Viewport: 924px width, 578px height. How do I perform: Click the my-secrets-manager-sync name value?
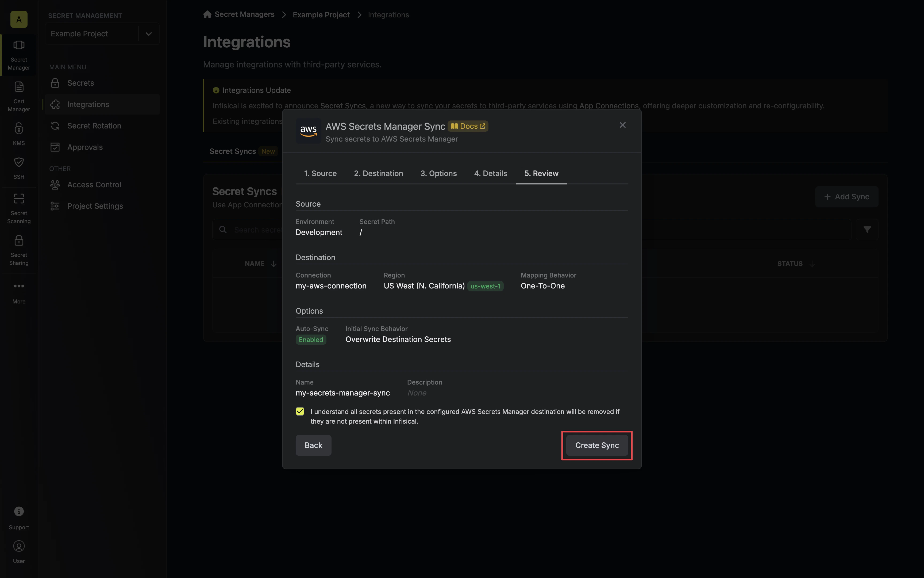343,393
